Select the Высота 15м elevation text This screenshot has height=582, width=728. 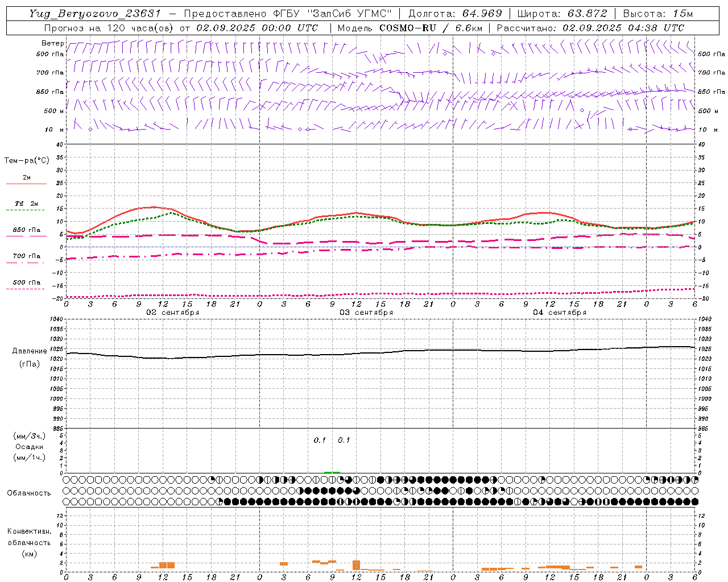pyautogui.click(x=657, y=14)
